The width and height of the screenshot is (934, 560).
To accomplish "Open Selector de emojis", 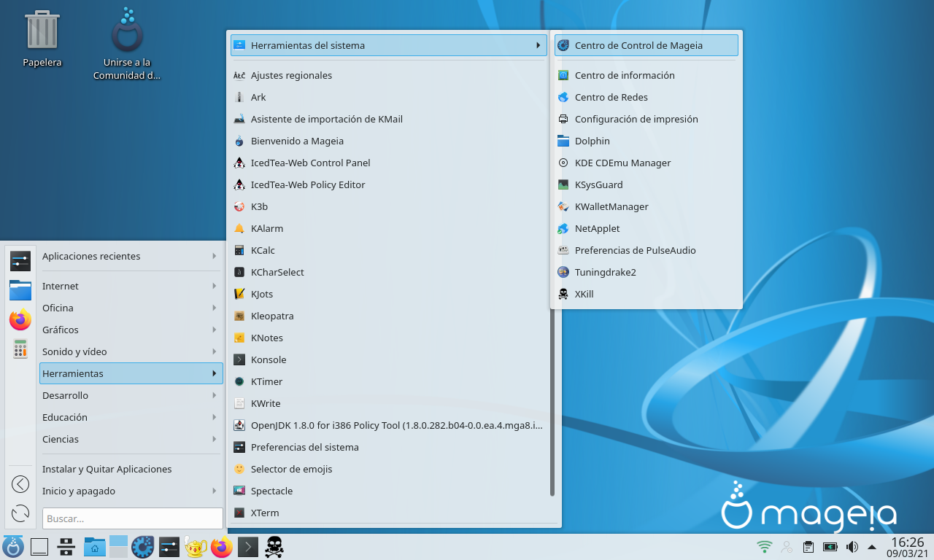I will [x=388, y=469].
